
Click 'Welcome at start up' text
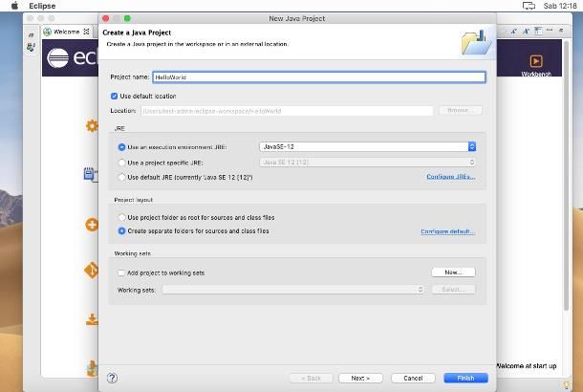coord(527,366)
